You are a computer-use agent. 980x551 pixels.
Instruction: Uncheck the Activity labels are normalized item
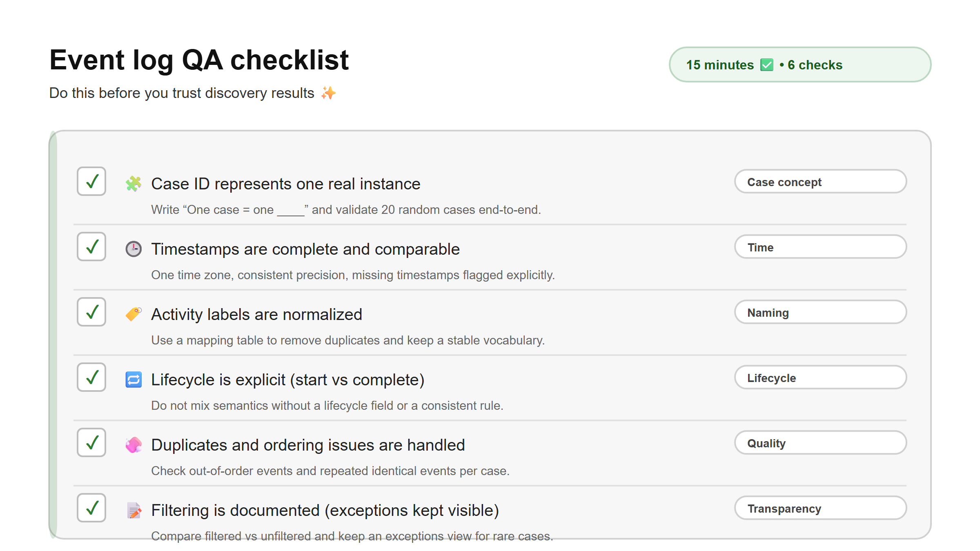91,312
